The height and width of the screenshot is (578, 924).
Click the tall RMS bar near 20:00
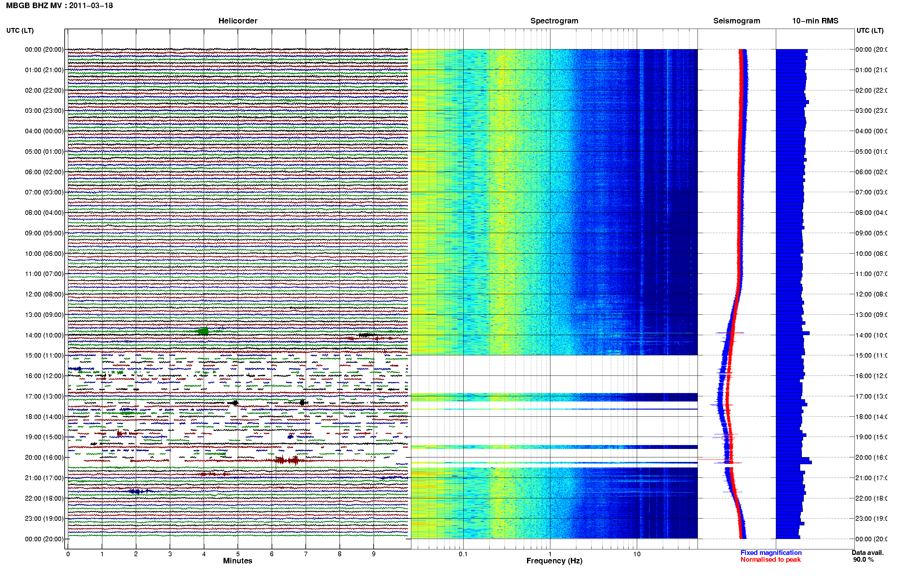click(794, 463)
